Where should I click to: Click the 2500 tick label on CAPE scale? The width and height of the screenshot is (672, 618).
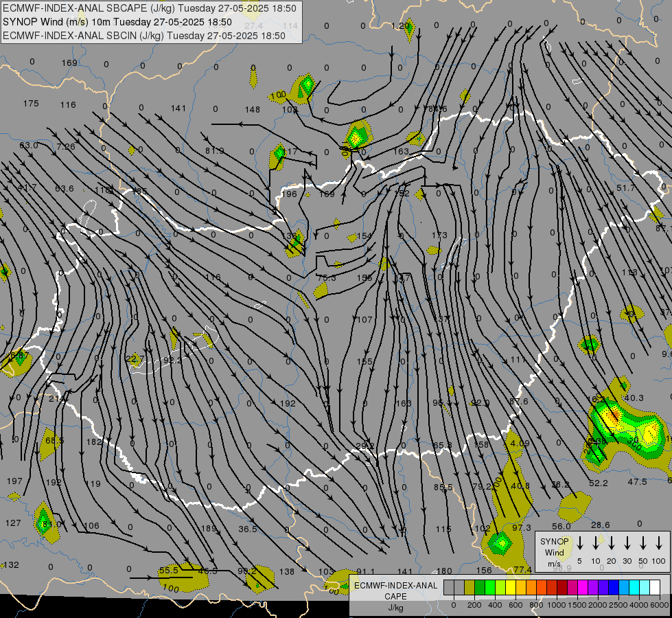pyautogui.click(x=618, y=605)
